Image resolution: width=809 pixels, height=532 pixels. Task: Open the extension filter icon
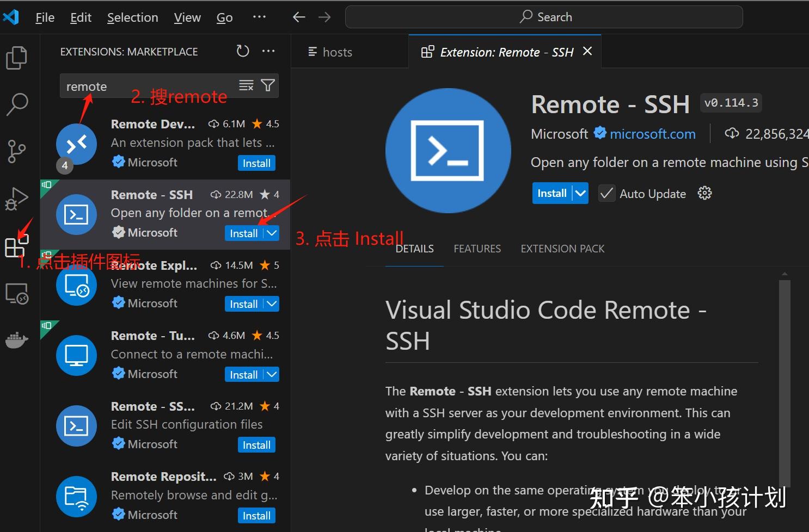267,85
